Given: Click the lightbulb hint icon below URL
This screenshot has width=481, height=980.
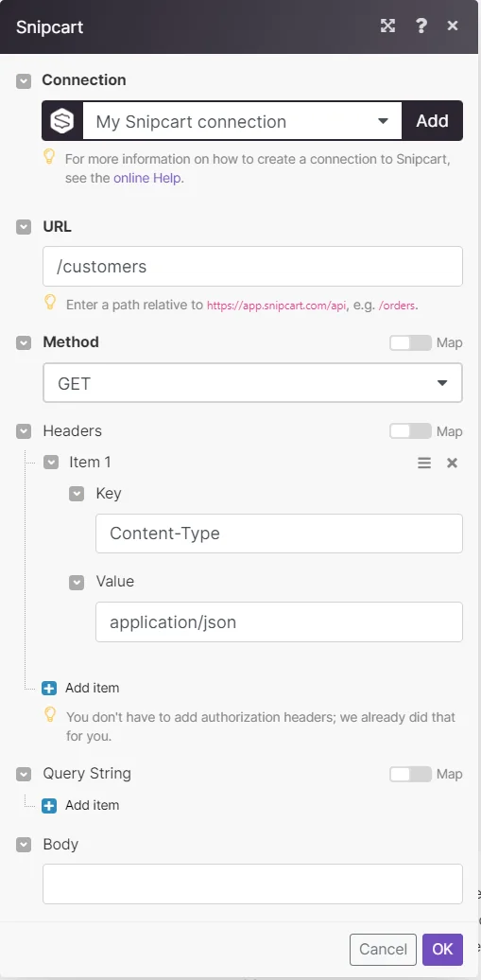Looking at the screenshot, I should [50, 303].
